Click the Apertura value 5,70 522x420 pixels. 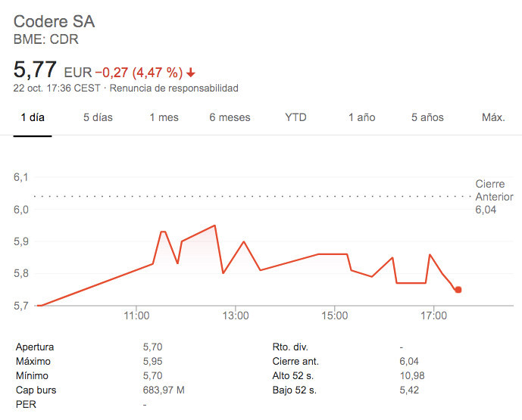[152, 347]
